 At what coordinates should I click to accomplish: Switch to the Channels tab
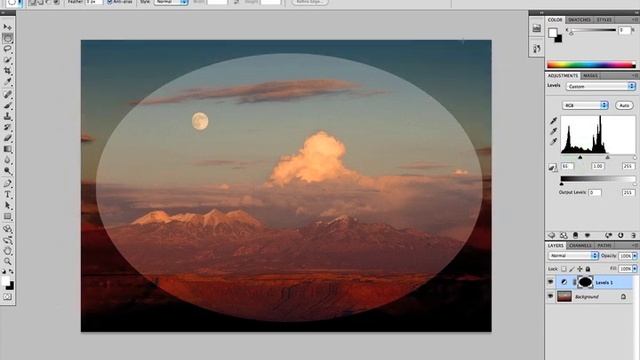pyautogui.click(x=580, y=245)
